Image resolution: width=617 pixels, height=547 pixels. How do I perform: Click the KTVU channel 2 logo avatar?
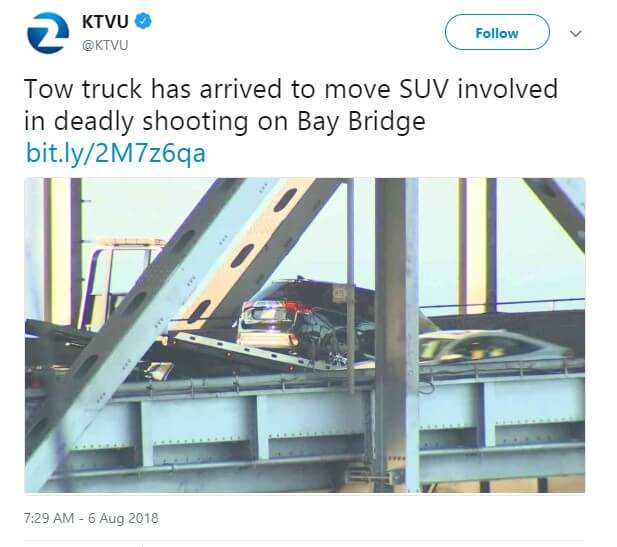[x=48, y=33]
